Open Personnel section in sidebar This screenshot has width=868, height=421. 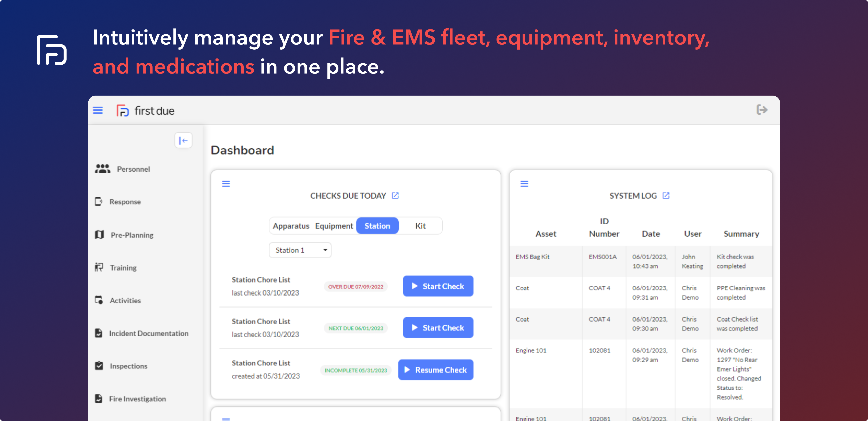(x=133, y=169)
